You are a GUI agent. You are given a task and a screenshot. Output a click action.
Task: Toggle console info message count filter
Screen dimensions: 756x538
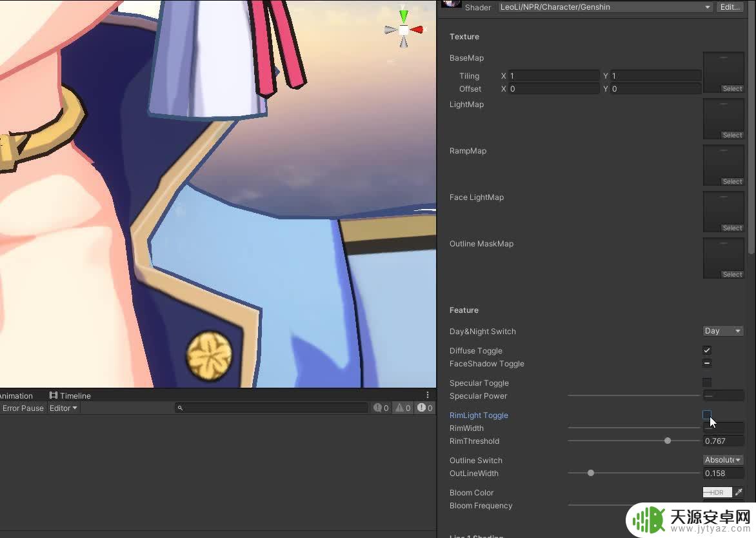381,408
